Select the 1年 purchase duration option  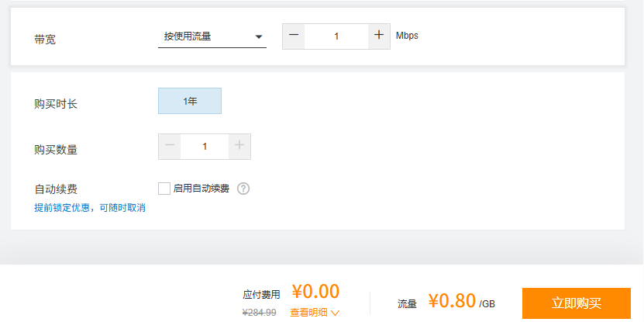tap(190, 101)
